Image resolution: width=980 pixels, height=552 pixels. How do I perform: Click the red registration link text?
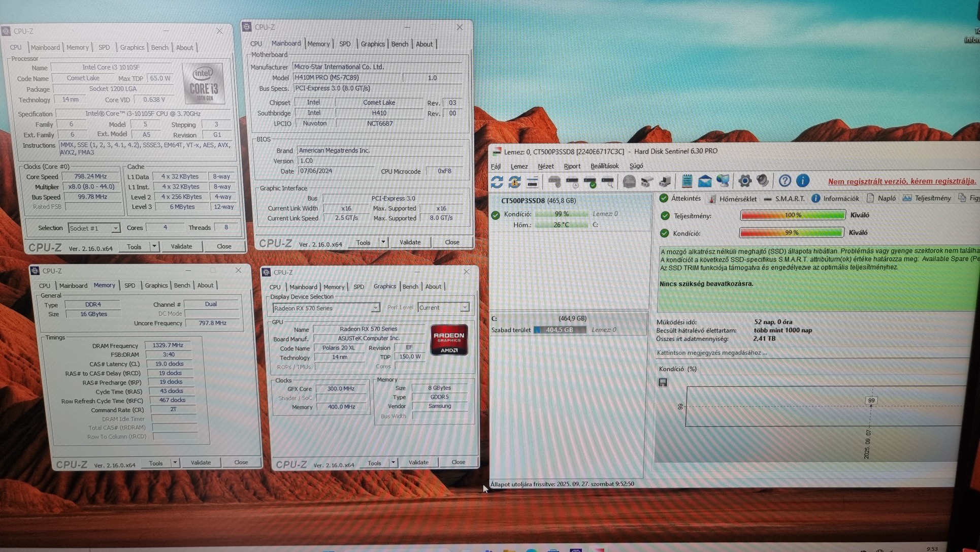tap(901, 181)
